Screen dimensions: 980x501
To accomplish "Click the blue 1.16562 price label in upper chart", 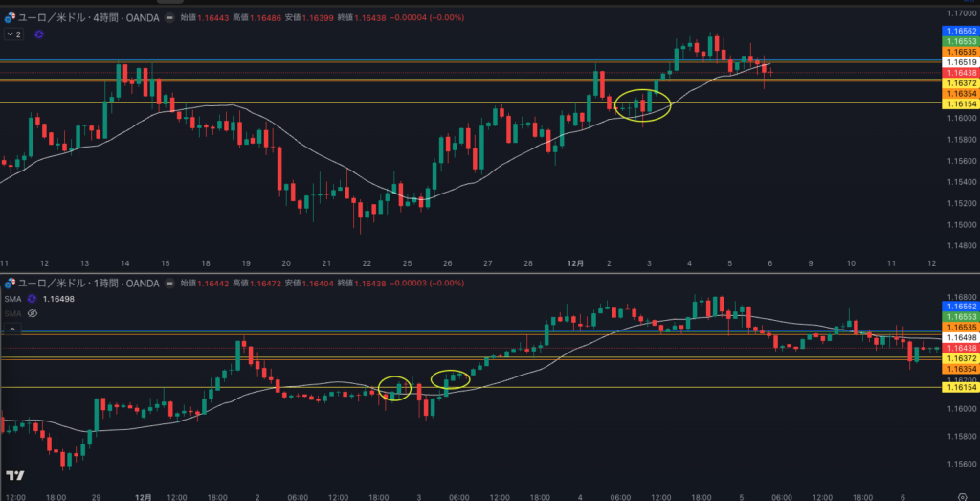I will (x=961, y=32).
